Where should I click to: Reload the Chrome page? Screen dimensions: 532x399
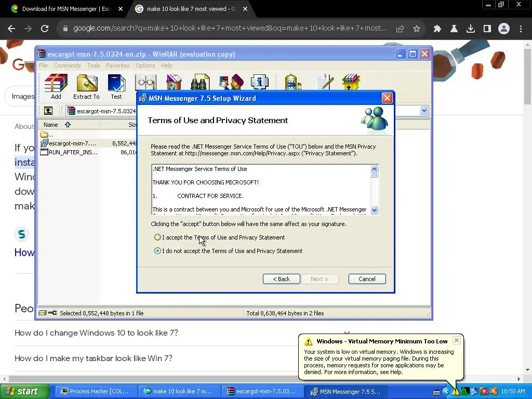click(45, 29)
